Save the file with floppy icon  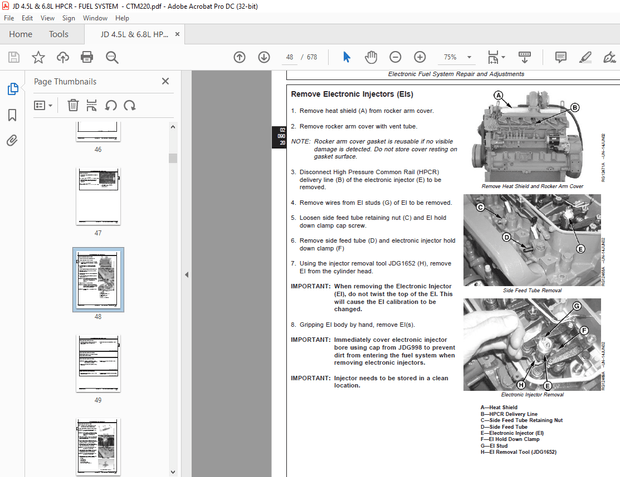click(x=14, y=57)
